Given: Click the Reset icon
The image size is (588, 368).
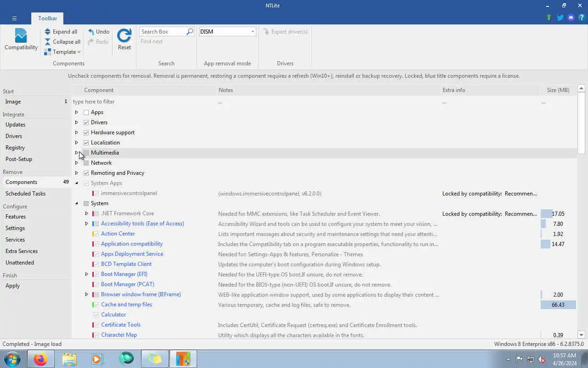Looking at the screenshot, I should click(x=124, y=35).
